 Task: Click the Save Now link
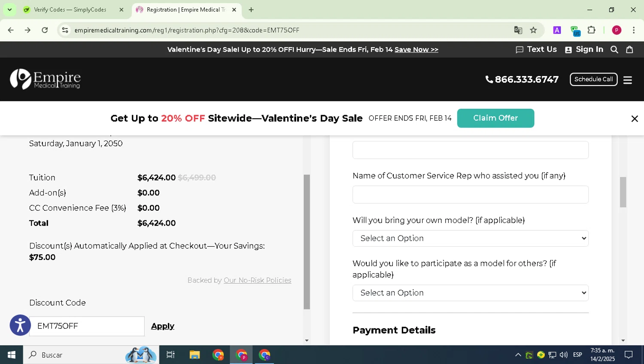tap(416, 49)
